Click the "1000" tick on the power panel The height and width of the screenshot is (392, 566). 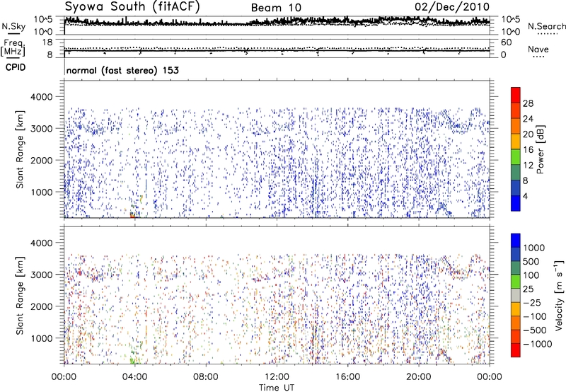(41, 192)
